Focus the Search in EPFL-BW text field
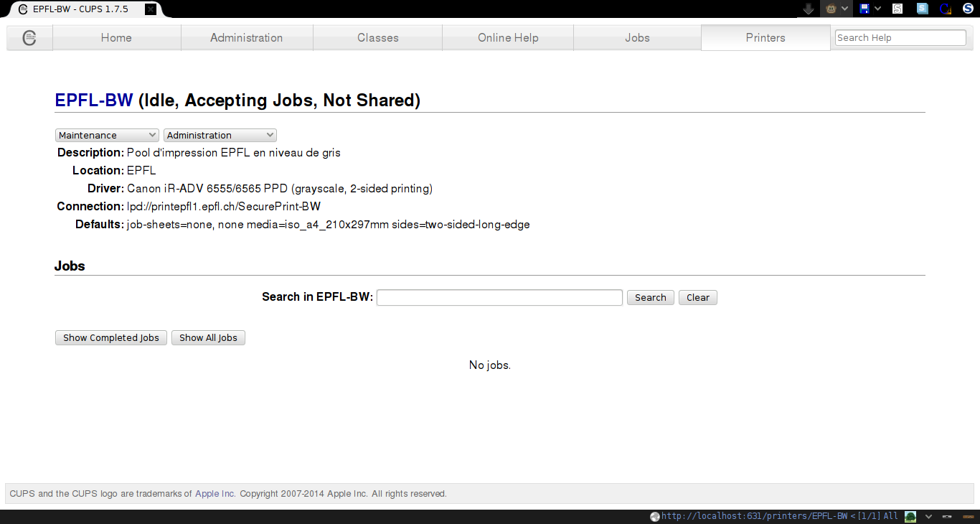This screenshot has width=980, height=524. (x=499, y=297)
